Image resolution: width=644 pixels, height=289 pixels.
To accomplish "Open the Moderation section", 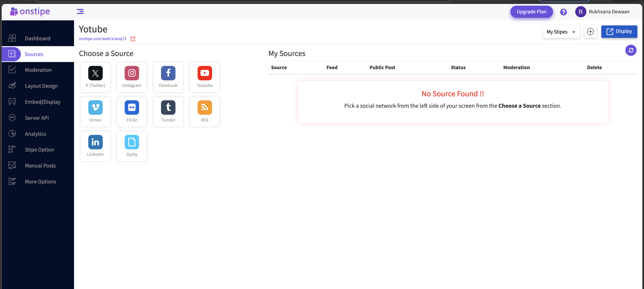I will [x=38, y=70].
